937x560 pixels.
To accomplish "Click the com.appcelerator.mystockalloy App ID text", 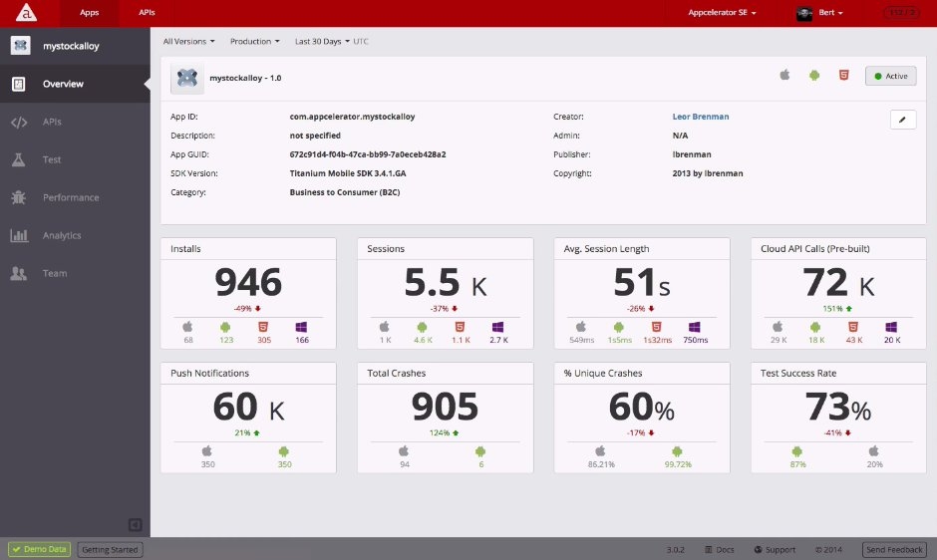I will (352, 117).
